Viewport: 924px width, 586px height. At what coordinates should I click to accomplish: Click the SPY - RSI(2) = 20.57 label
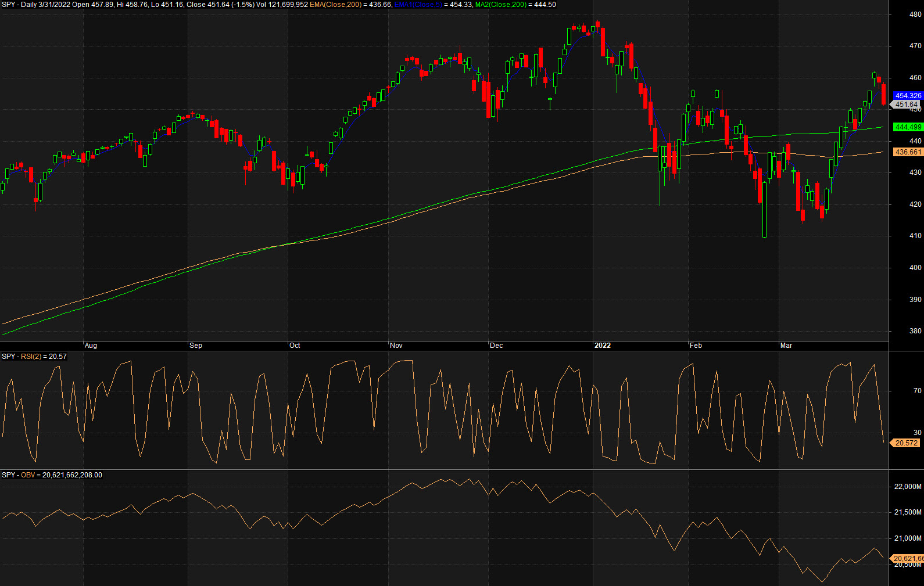(x=34, y=357)
